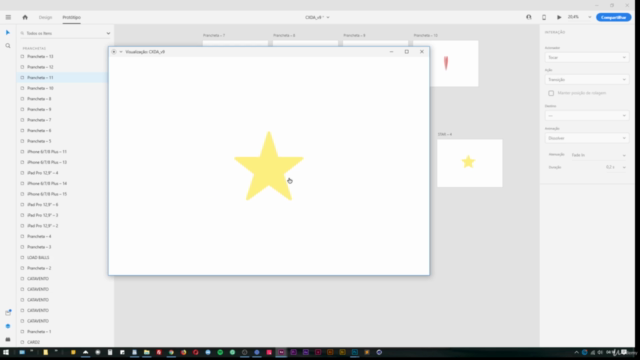Open the Ação dropdown set to Transição
This screenshot has height=360, width=640.
(x=587, y=80)
